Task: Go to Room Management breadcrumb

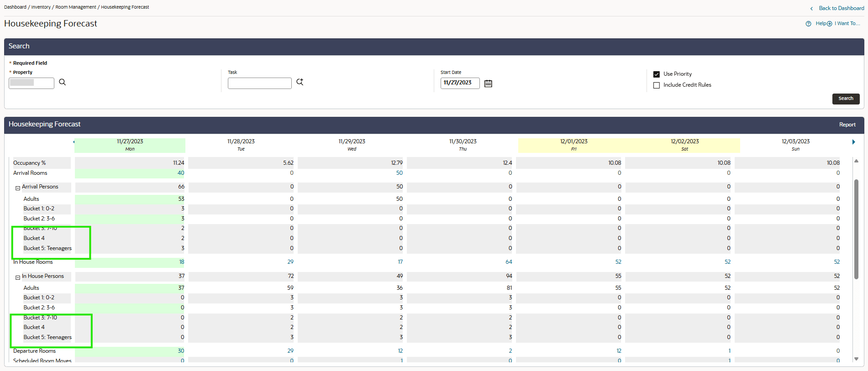Action: pos(76,7)
